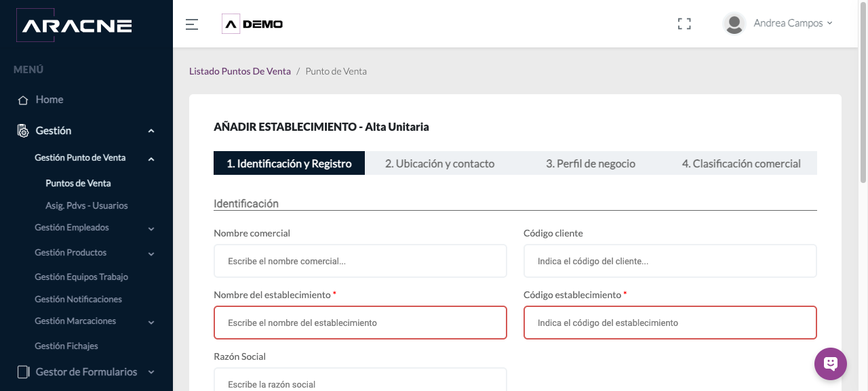This screenshot has width=868, height=391.
Task: Open Puntos de Venta menu item
Action: point(78,183)
